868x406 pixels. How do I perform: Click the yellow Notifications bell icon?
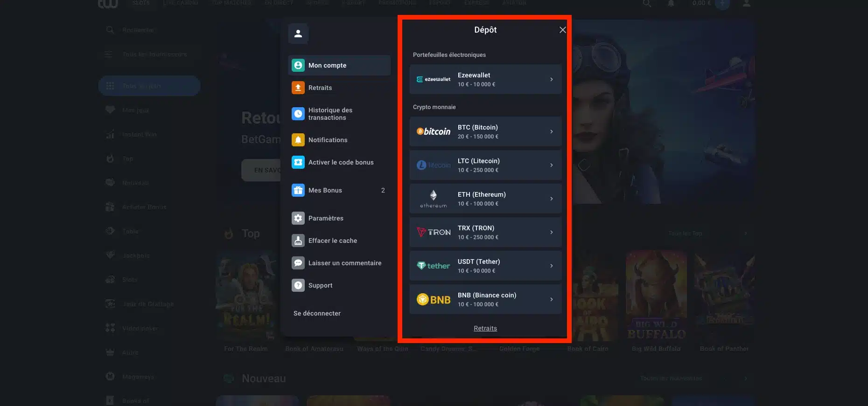tap(298, 140)
